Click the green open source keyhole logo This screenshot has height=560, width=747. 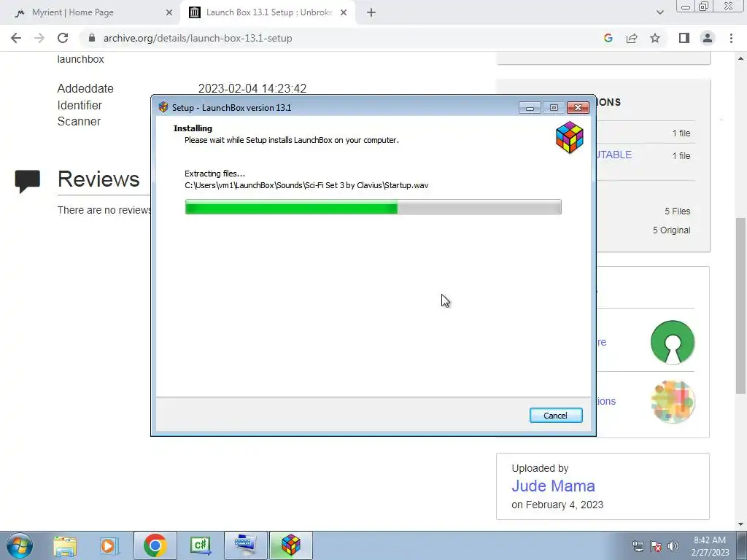(x=672, y=342)
